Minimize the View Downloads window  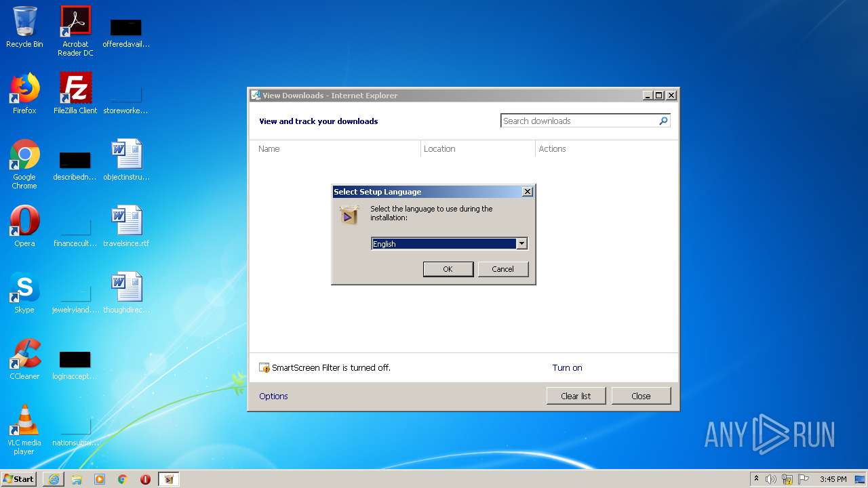pos(648,96)
